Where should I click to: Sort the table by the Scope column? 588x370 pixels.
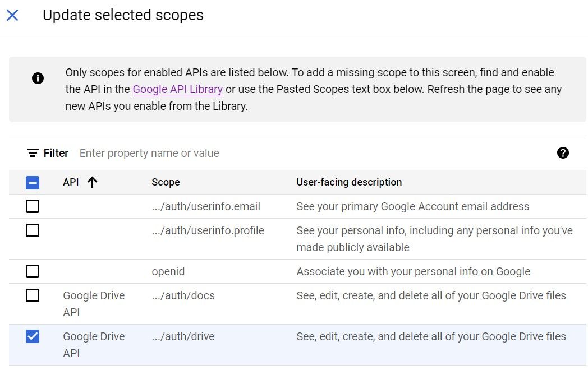tap(165, 182)
